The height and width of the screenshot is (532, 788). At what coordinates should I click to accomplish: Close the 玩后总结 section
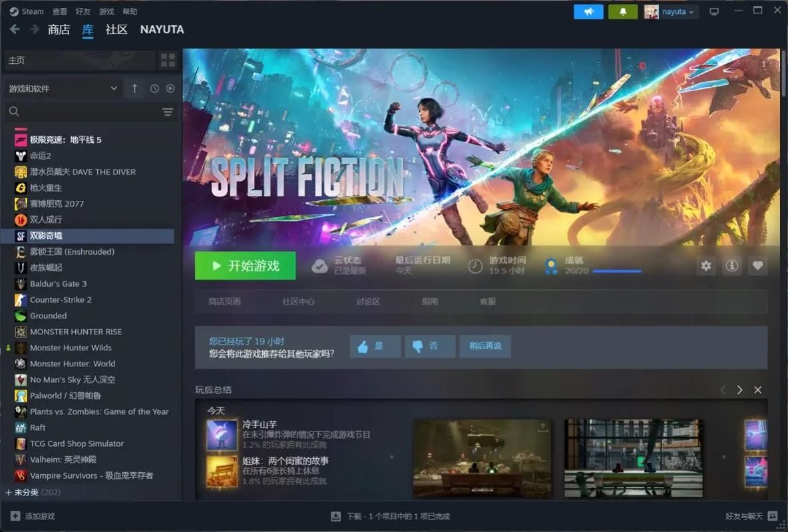tap(758, 390)
